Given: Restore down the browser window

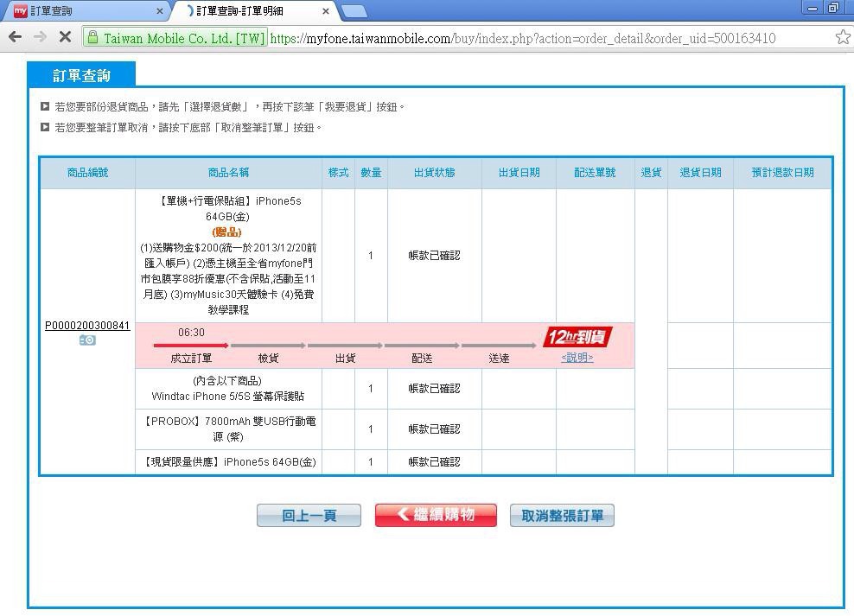Looking at the screenshot, I should [833, 8].
